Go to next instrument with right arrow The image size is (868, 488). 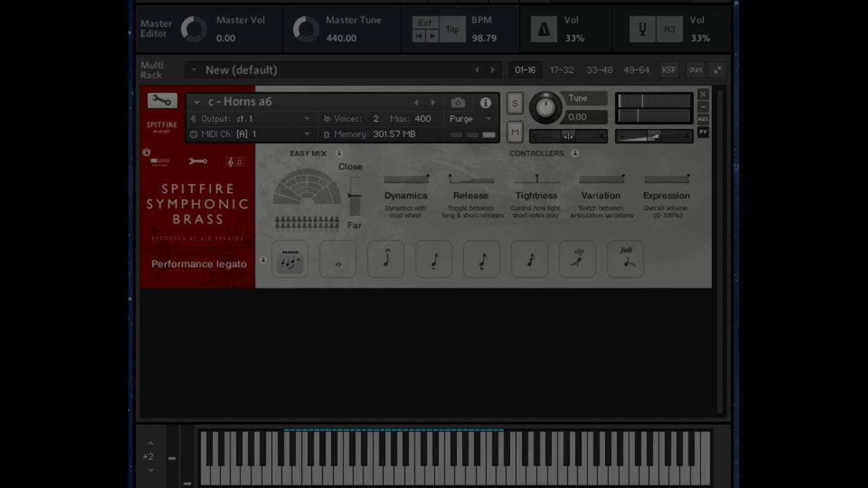click(433, 102)
